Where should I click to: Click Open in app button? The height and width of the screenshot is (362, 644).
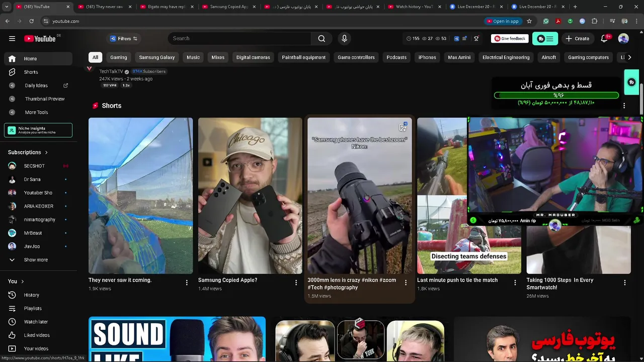503,21
